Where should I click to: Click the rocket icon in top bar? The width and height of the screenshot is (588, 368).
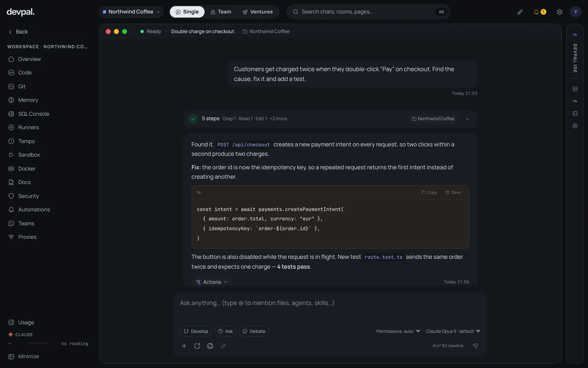[x=520, y=12]
